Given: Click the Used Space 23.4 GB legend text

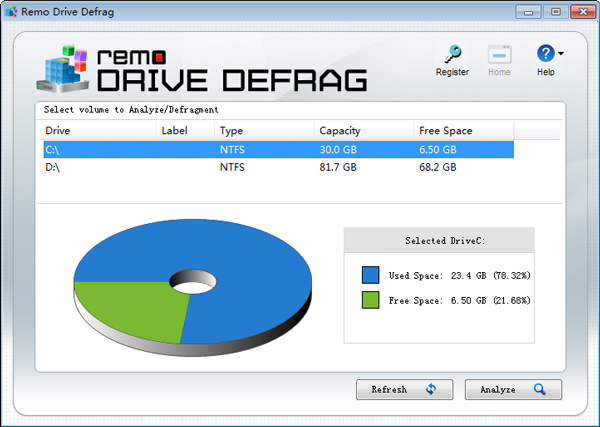Looking at the screenshot, I should [x=460, y=275].
